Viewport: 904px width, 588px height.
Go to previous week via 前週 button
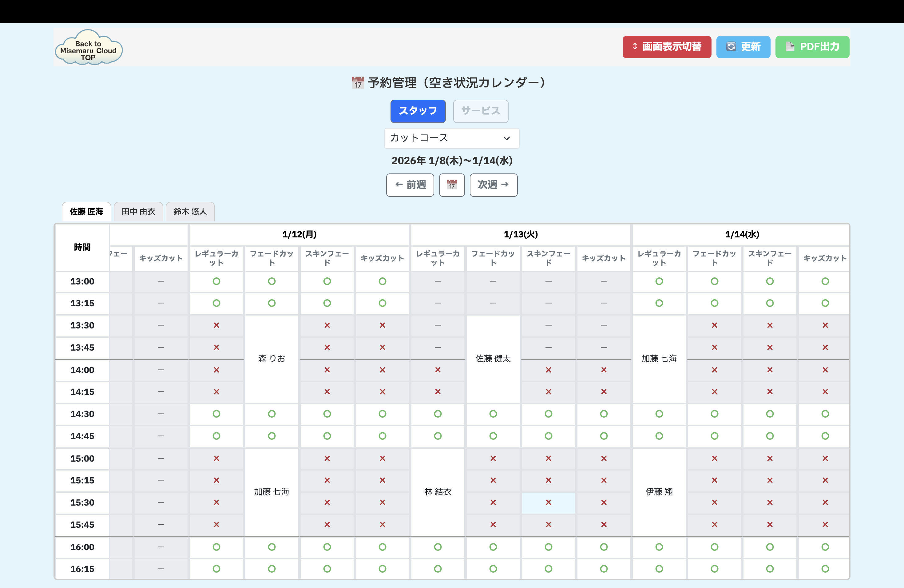click(410, 185)
